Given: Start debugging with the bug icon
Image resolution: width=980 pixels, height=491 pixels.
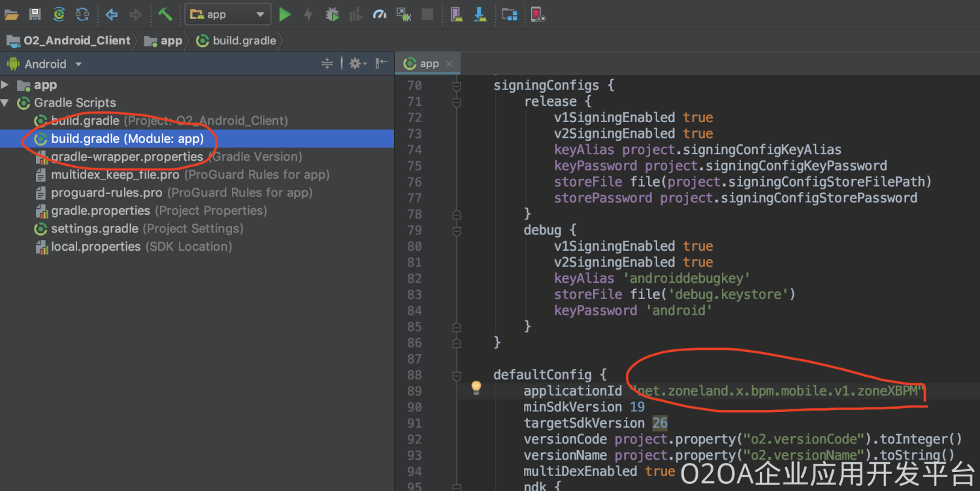Looking at the screenshot, I should point(333,14).
